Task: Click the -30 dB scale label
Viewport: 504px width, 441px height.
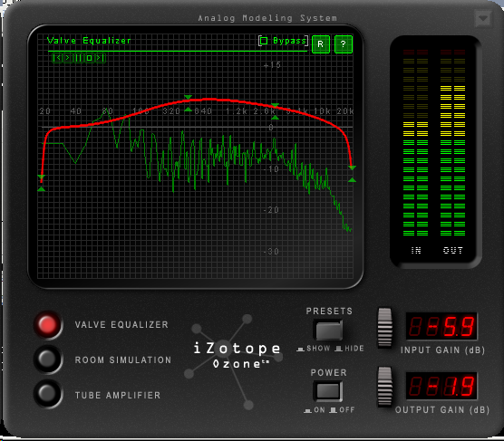Action: coord(271,252)
